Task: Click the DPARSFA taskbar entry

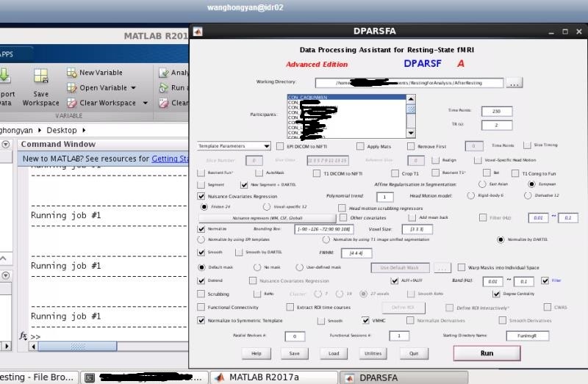Action: click(x=404, y=377)
